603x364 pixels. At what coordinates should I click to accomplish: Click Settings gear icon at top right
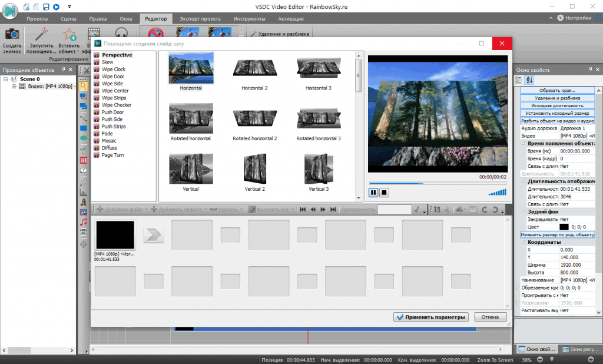561,18
